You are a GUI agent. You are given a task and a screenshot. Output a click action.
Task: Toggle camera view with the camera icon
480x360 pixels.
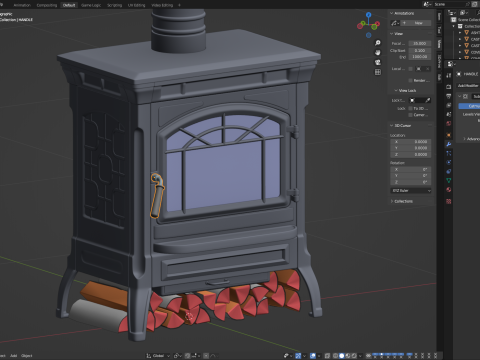click(378, 62)
